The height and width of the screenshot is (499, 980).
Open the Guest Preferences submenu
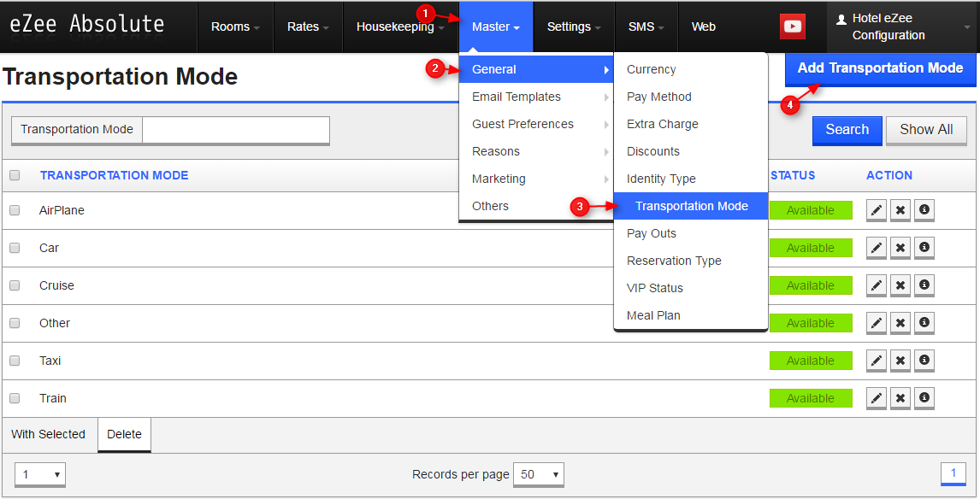pyautogui.click(x=535, y=124)
